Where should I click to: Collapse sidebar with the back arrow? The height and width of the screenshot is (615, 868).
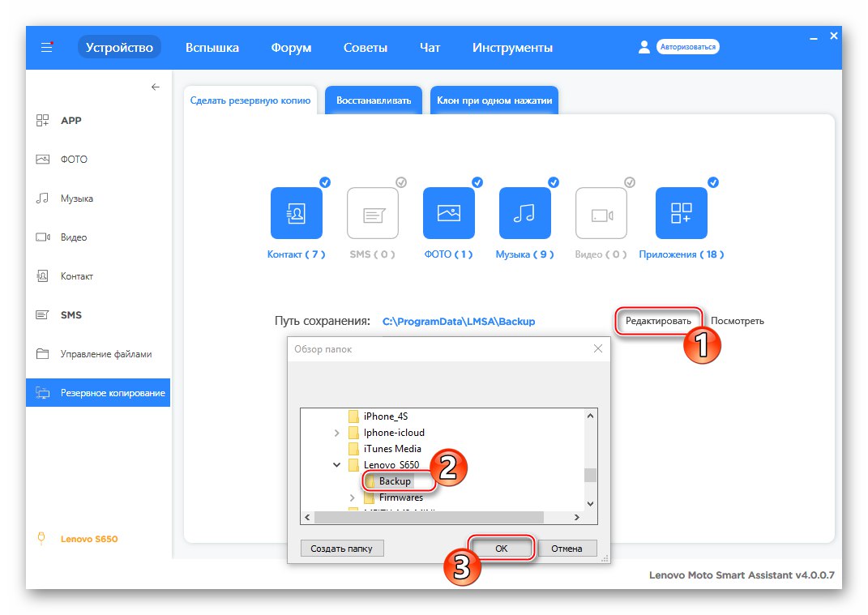(156, 87)
